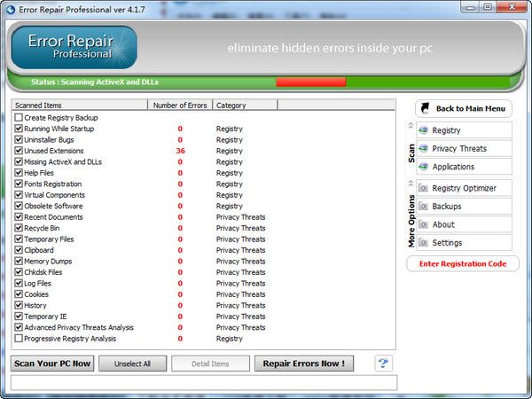Collapse the More Options section chevron
The width and height of the screenshot is (532, 399).
[x=411, y=184]
